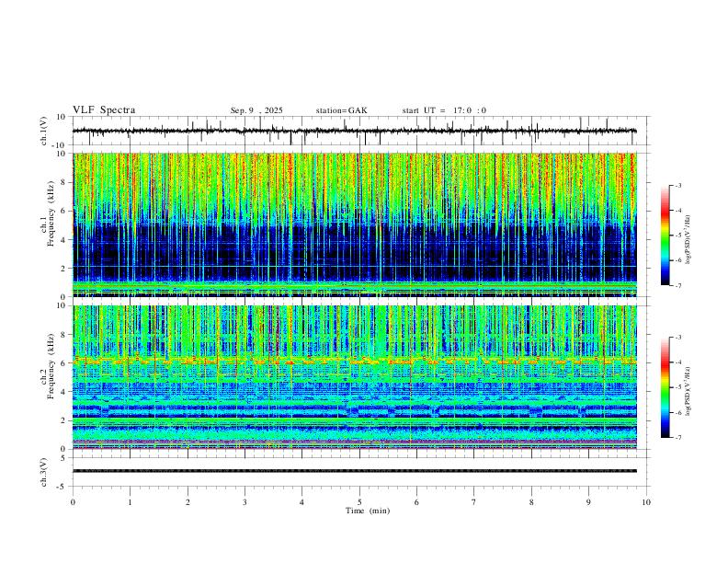
Task: Click the ch.1 black voltage waveform trace
Action: point(354,131)
